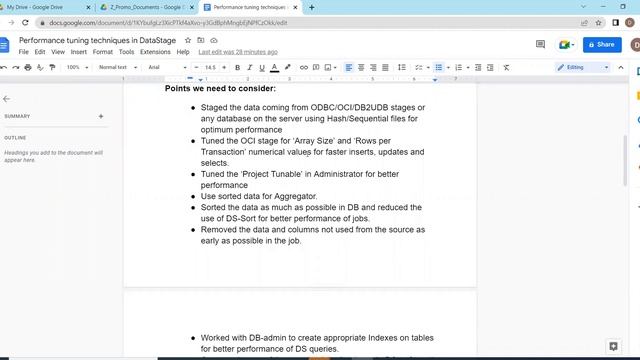Align text left
640x360 pixels.
point(349,67)
